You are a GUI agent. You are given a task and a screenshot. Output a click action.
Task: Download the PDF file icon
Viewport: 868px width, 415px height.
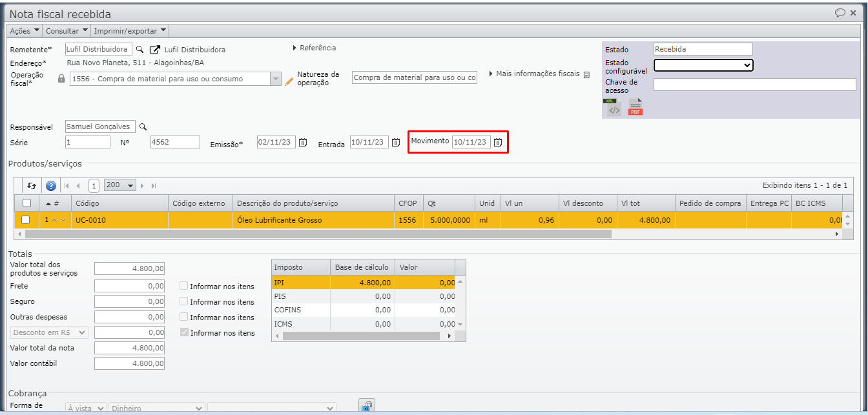635,108
